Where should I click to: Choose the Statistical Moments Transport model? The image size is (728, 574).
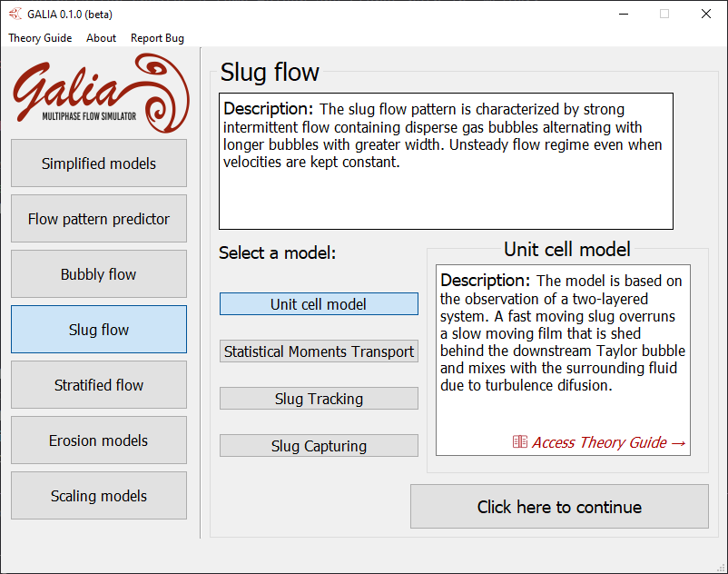pos(319,351)
